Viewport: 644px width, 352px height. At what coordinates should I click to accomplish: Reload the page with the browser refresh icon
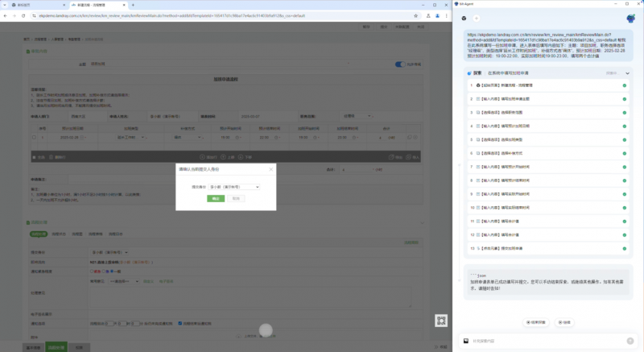pyautogui.click(x=23, y=15)
